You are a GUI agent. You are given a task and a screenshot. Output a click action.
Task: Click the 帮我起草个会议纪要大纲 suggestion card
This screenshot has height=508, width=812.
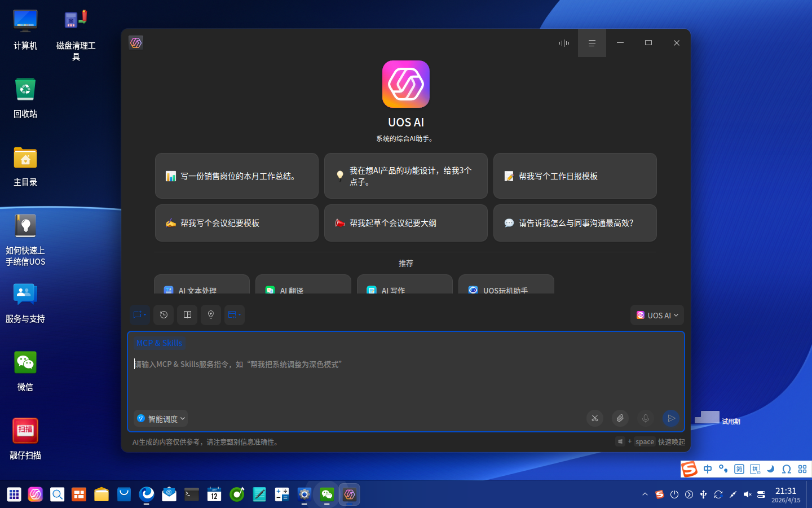click(405, 223)
